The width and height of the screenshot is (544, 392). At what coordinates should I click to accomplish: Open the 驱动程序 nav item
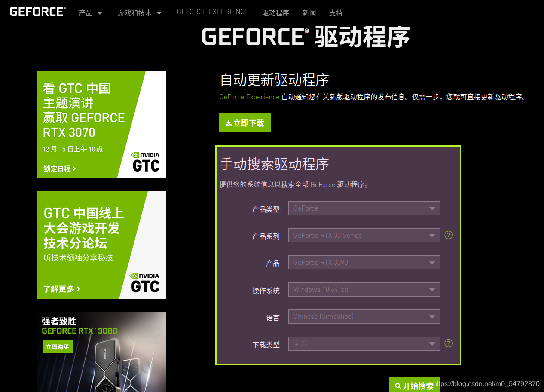[x=275, y=13]
